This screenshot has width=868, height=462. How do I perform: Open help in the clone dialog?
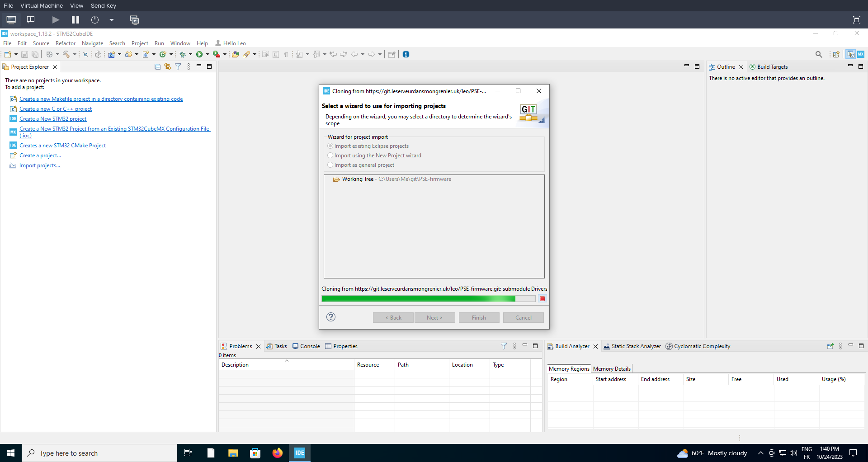tap(331, 317)
